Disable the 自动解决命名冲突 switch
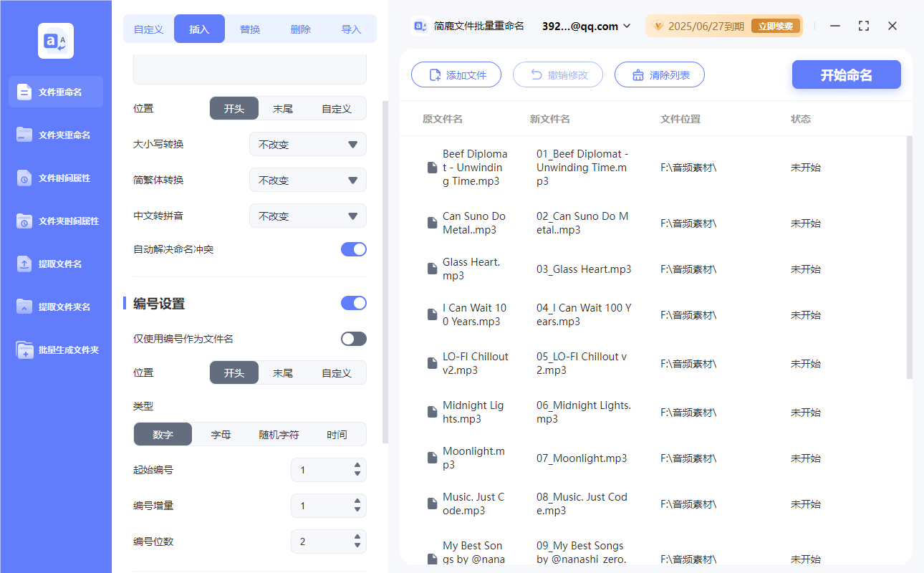924x573 pixels. [353, 249]
